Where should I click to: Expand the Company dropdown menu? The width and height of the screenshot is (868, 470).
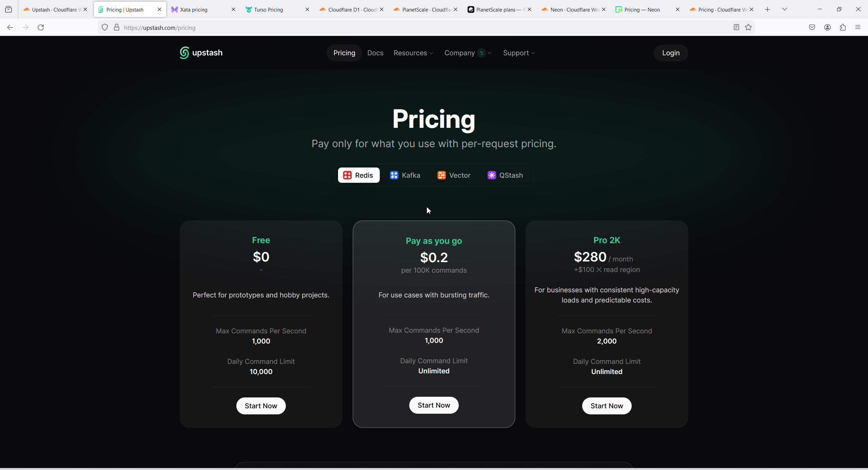[x=468, y=53]
